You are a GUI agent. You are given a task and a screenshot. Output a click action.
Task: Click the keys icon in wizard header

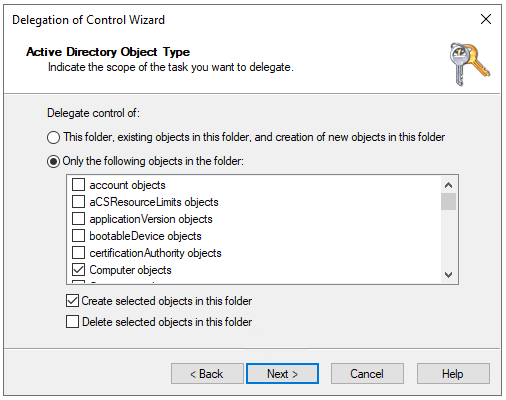coord(469,64)
